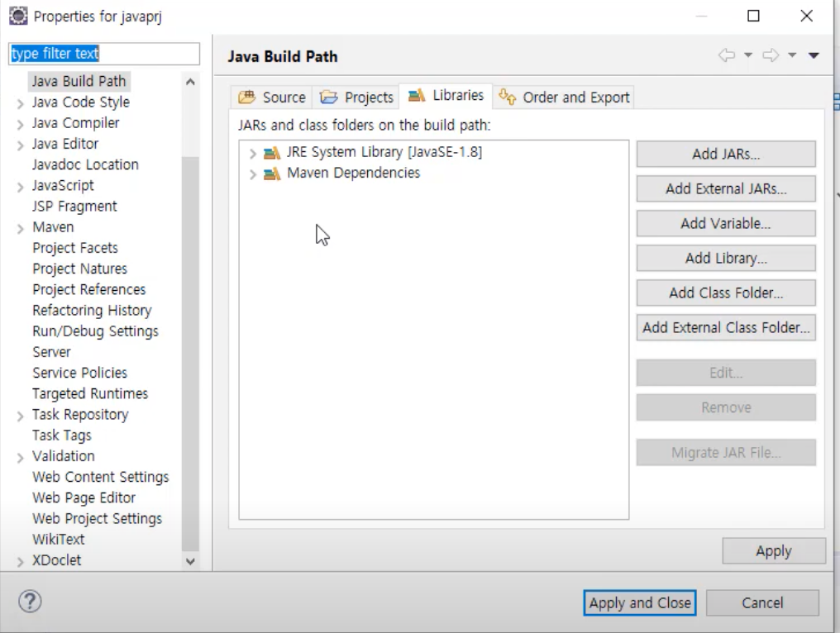Select Web Page Editor

(84, 497)
